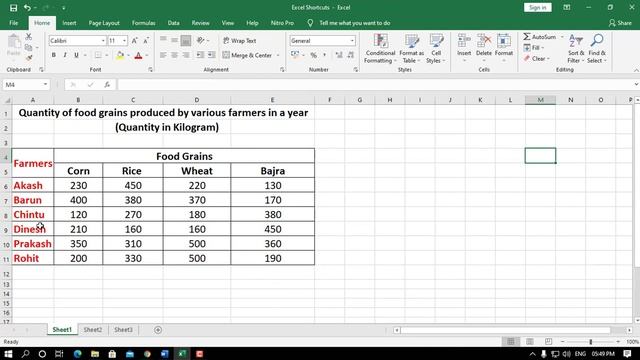Click the Share button

(620, 23)
